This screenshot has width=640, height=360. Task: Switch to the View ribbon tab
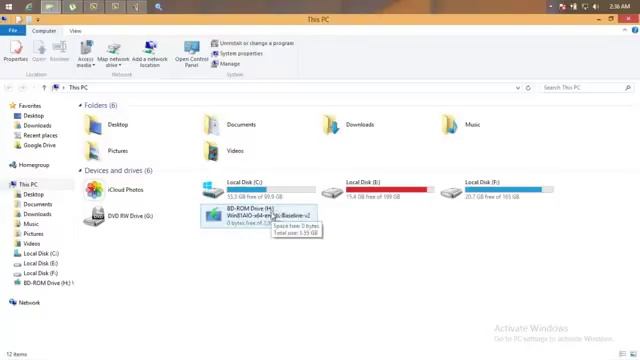(75, 31)
